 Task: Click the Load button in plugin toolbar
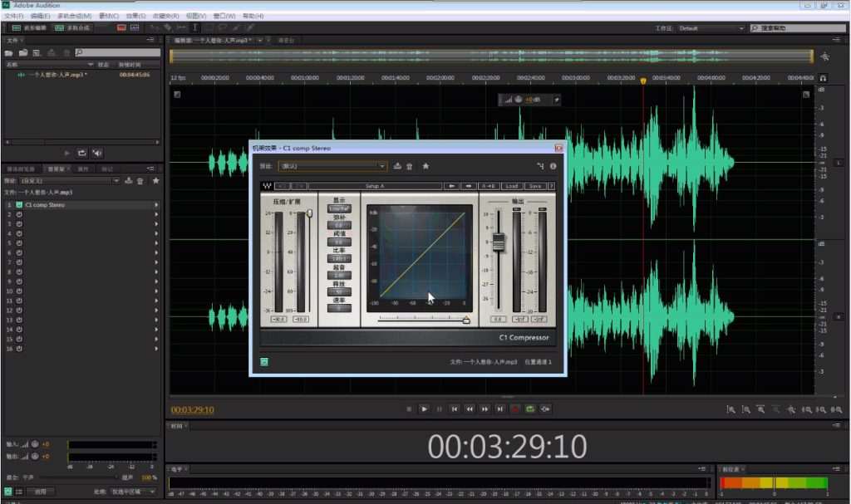512,186
